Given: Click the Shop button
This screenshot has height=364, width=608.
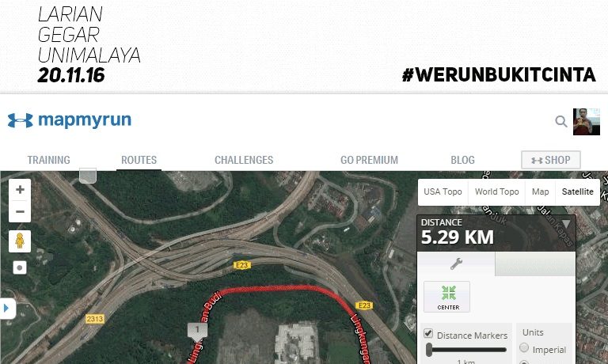Looking at the screenshot, I should point(551,160).
